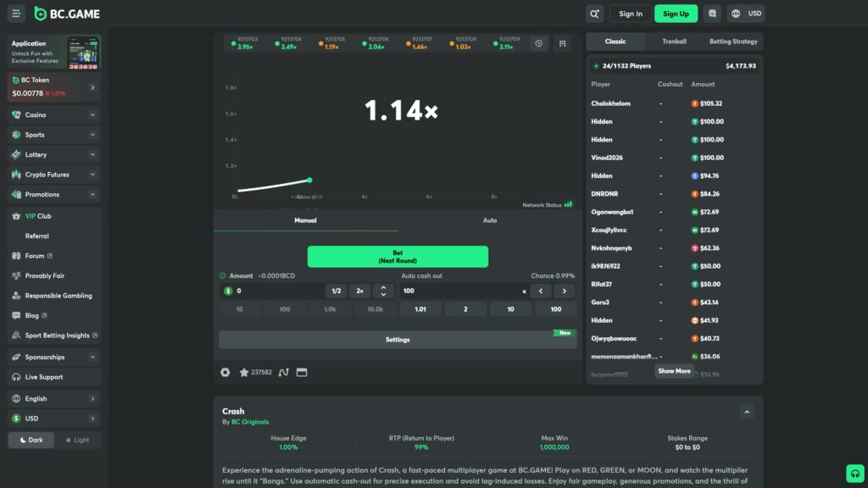Collapse the Crash info section
Screen dimensions: 868x488
pyautogui.click(x=747, y=412)
